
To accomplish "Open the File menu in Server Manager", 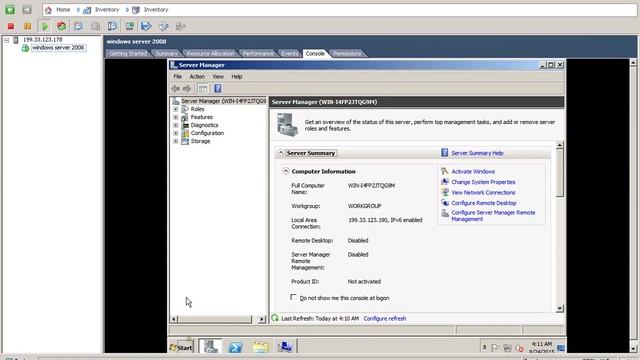I will click(178, 76).
